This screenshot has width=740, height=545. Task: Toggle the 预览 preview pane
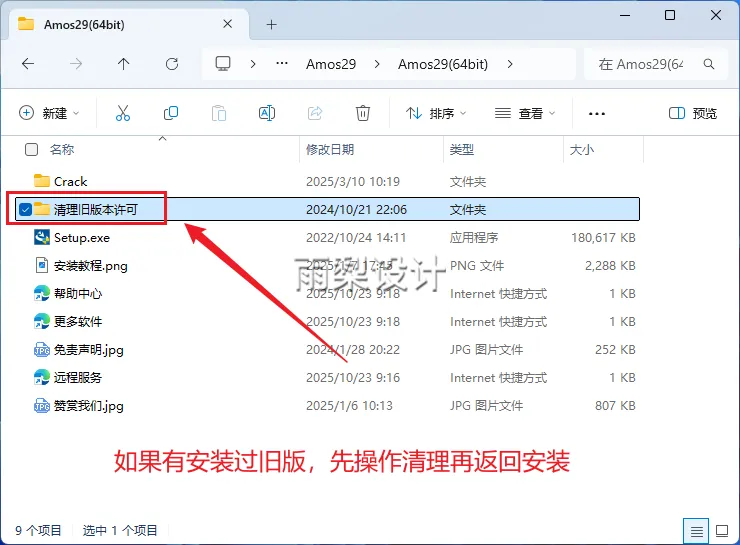(693, 113)
